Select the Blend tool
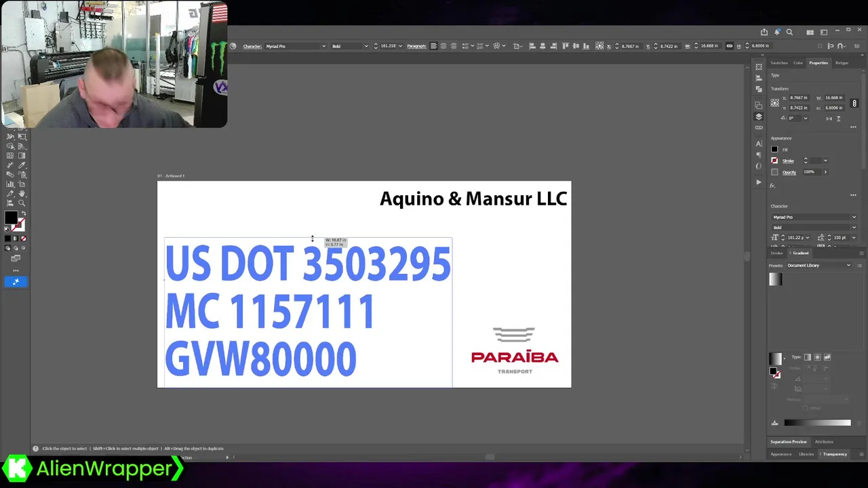This screenshot has height=488, width=868. pos(9,174)
